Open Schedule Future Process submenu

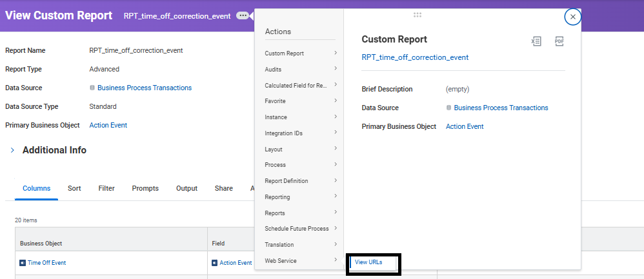pos(301,229)
